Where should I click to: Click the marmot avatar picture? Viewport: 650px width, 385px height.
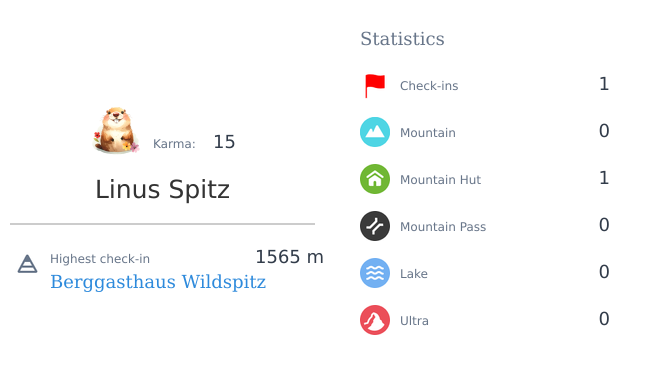pyautogui.click(x=116, y=130)
